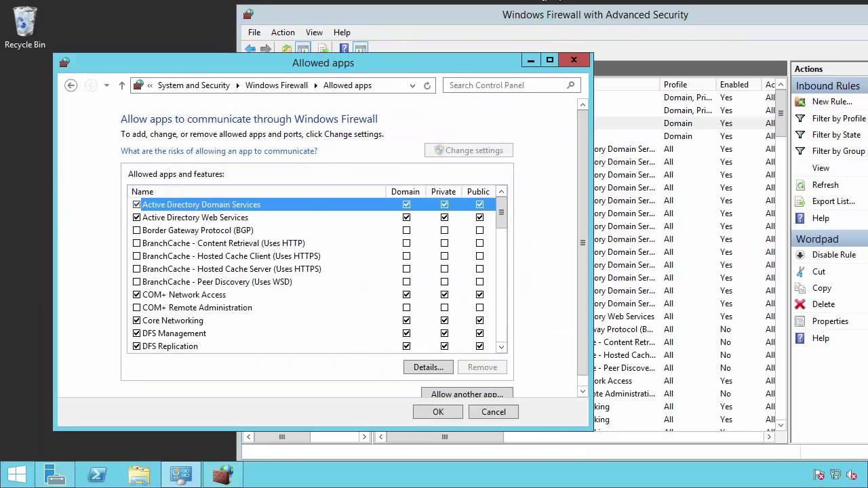Viewport: 868px width, 488px height.
Task: Check Domain box for COM+ Remote Administration
Action: click(x=406, y=308)
